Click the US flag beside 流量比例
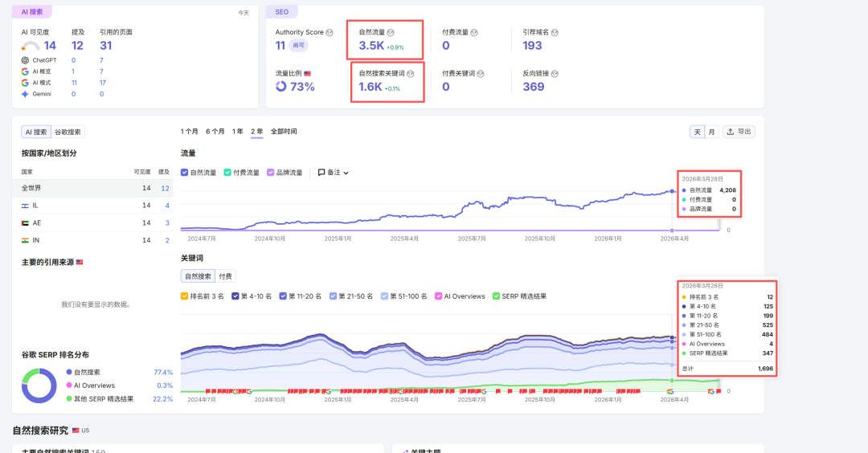The height and width of the screenshot is (453, 868). [307, 74]
